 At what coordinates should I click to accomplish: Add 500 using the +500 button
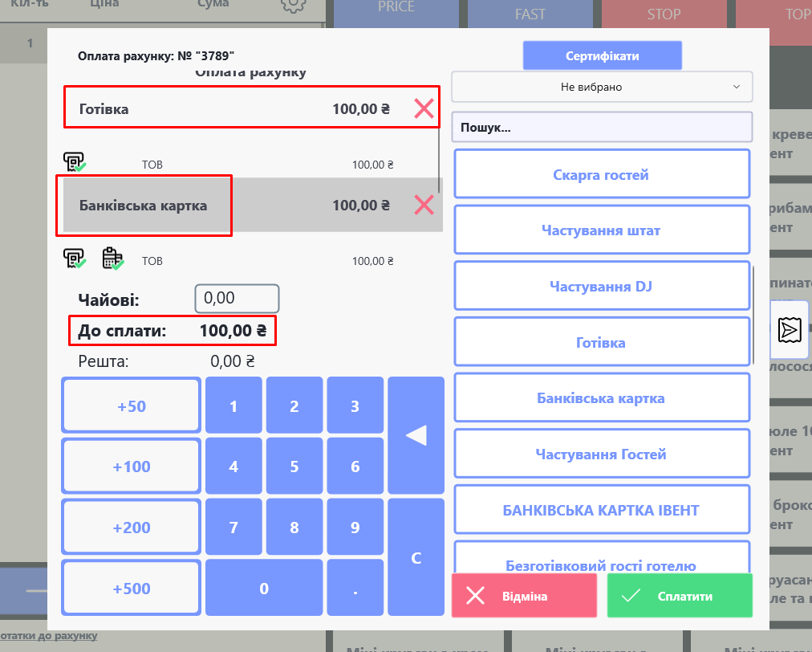[132, 589]
